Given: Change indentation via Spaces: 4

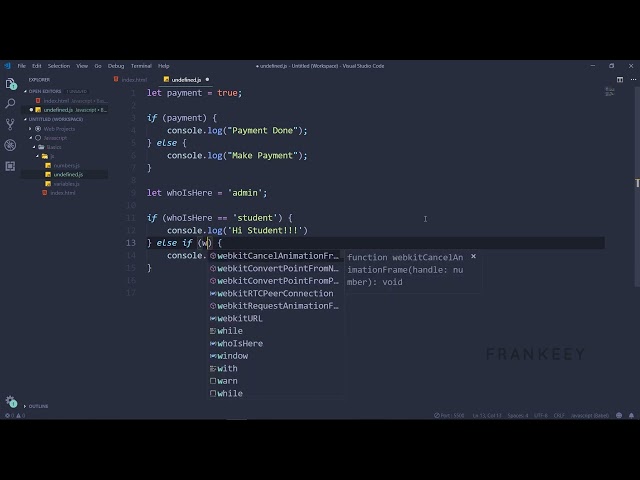Looking at the screenshot, I should coord(518,416).
